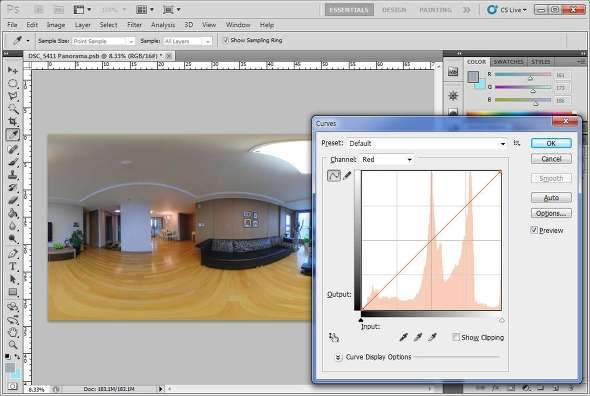Open the Screen Mode dropdown

172,10
